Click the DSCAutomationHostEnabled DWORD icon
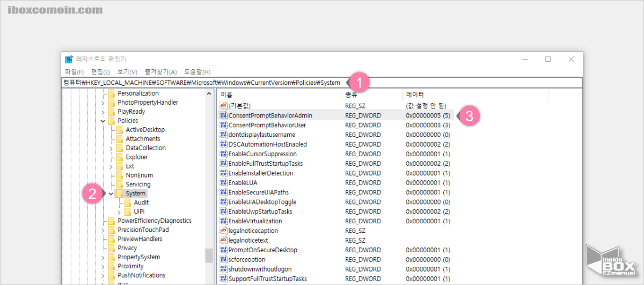Image resolution: width=644 pixels, height=285 pixels. [224, 144]
